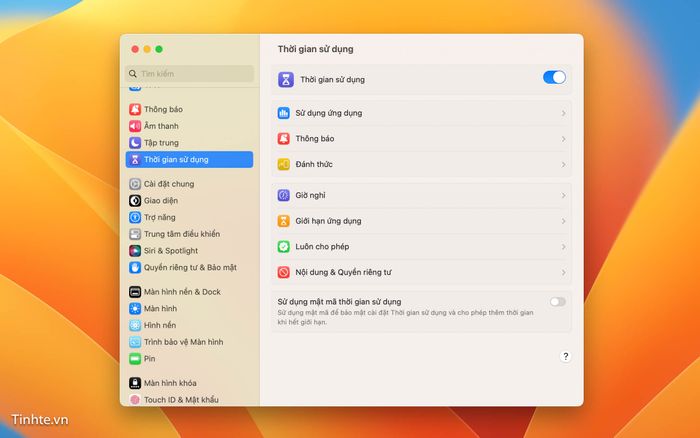Expand the Đánh thức row chevron

click(x=563, y=165)
